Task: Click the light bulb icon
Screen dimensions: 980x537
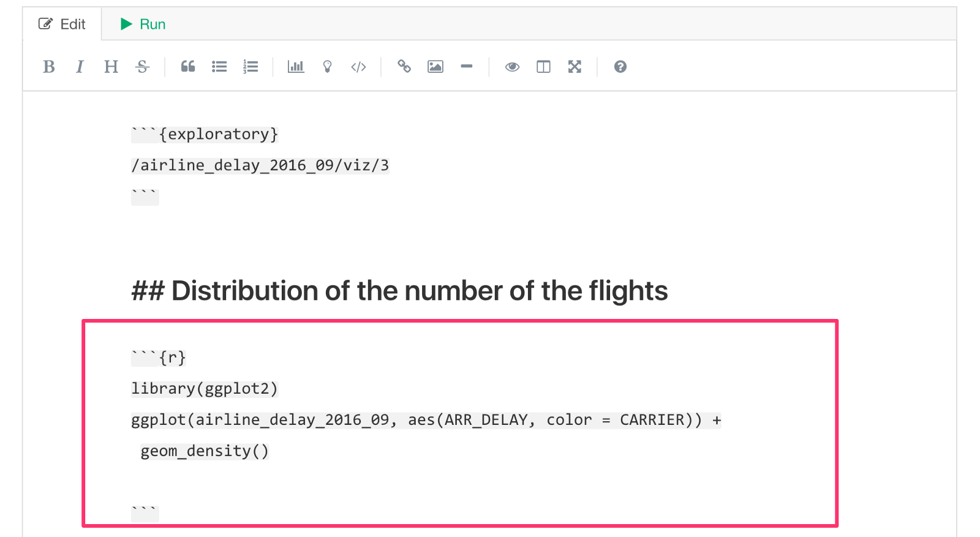Action: click(x=328, y=67)
